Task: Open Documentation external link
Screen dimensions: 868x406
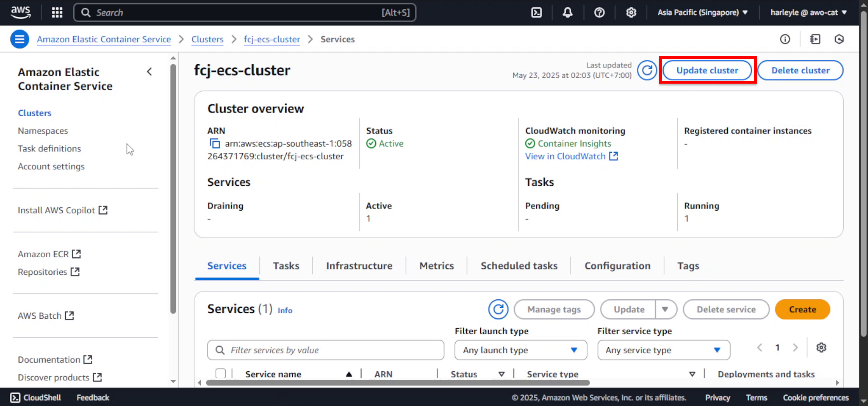Action: point(55,359)
